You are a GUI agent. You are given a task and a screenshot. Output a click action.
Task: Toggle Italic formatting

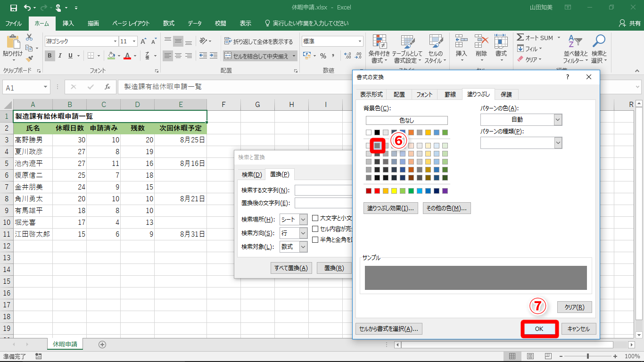click(60, 56)
